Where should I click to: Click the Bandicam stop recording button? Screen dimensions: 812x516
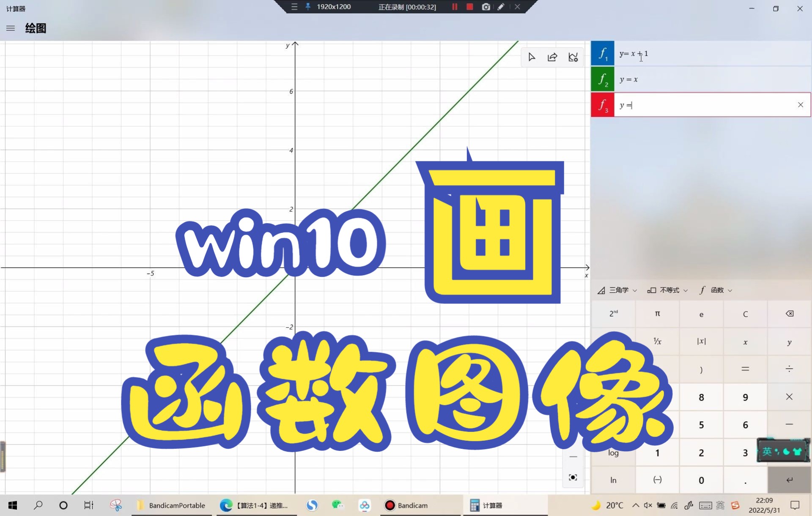pyautogui.click(x=469, y=7)
